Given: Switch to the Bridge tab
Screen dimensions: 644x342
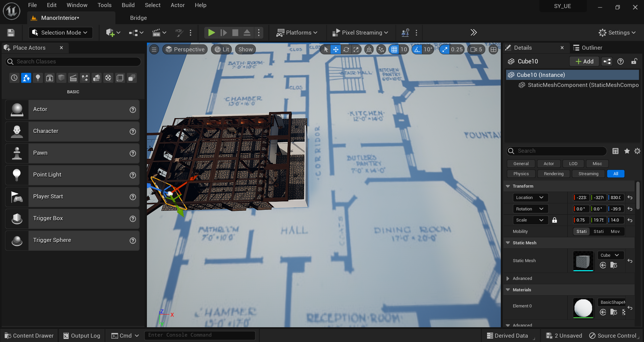Looking at the screenshot, I should (x=139, y=18).
